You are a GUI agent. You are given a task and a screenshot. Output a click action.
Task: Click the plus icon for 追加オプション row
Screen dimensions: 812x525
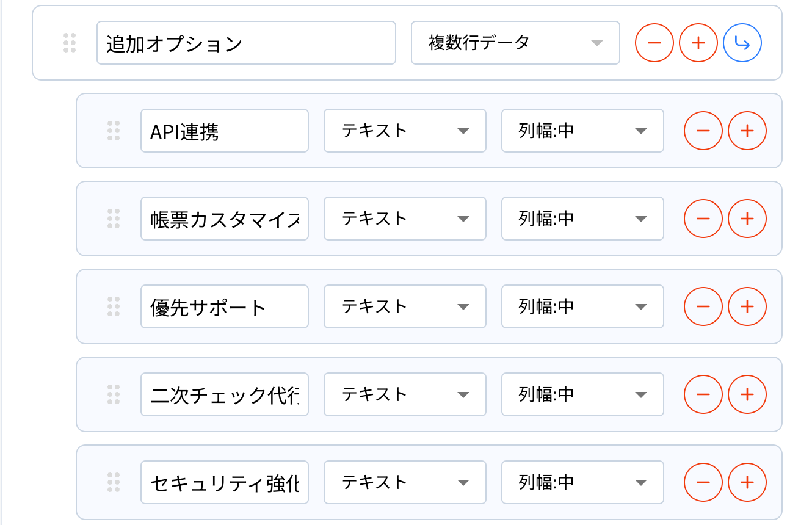click(x=698, y=43)
